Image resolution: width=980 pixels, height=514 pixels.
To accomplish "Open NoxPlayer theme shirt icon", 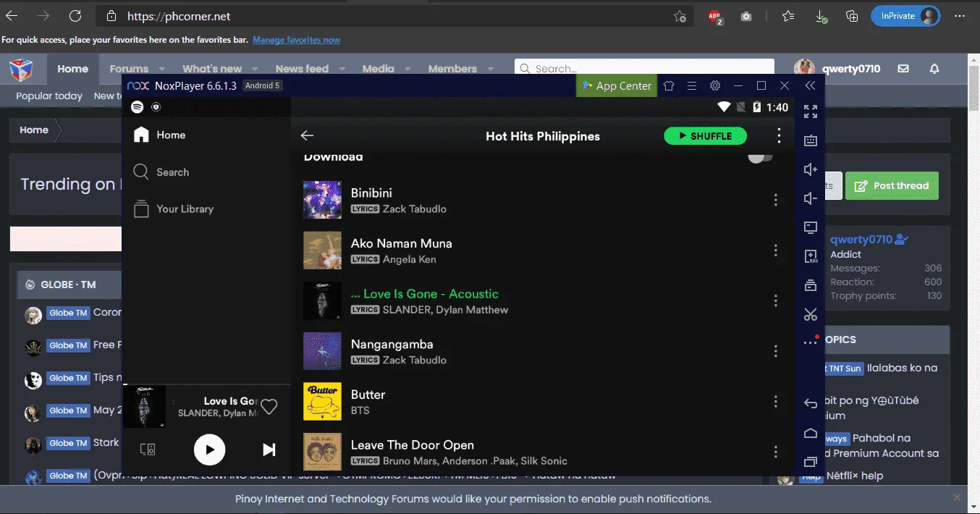I will [x=669, y=85].
